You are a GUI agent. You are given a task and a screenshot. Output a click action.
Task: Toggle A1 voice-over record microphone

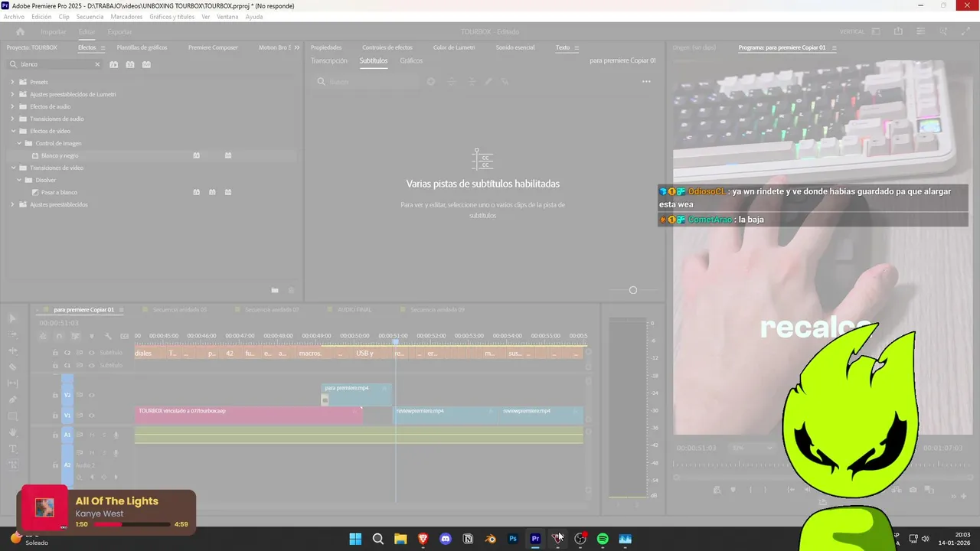pos(116,435)
